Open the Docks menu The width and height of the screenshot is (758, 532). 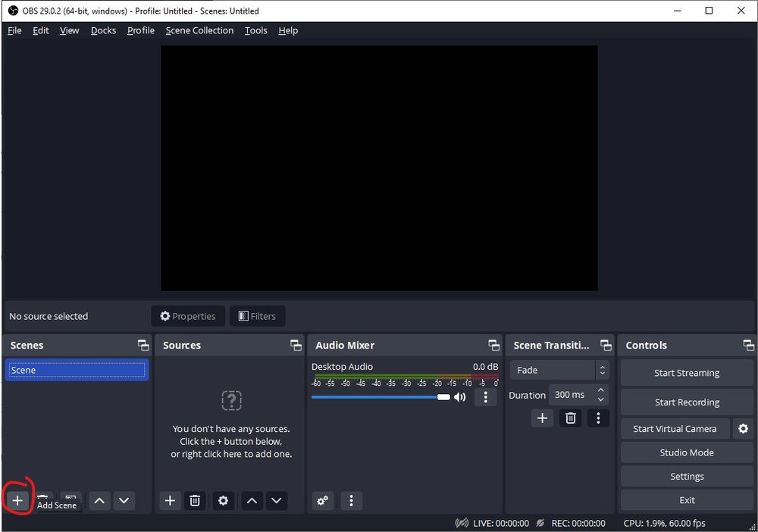(x=103, y=30)
